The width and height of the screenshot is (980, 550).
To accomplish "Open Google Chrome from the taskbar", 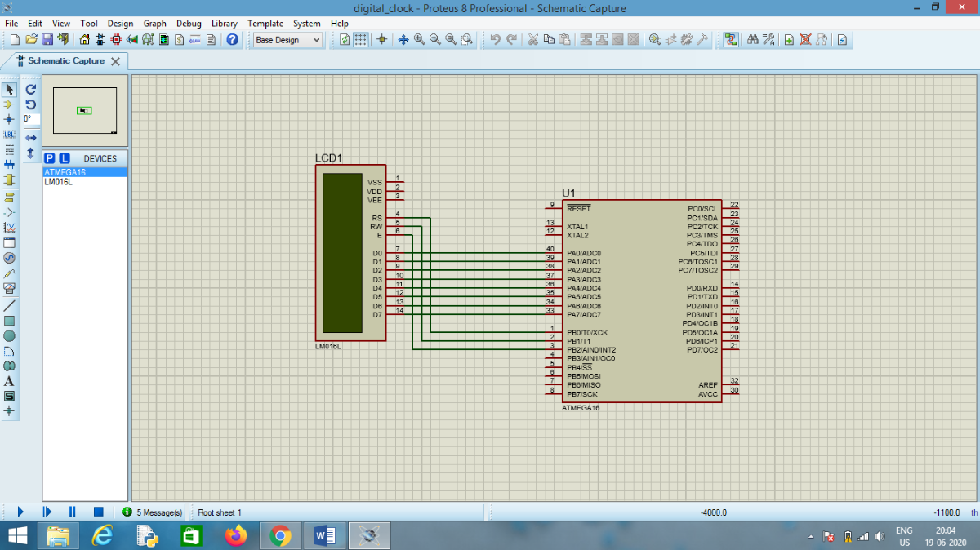I will pos(280,536).
